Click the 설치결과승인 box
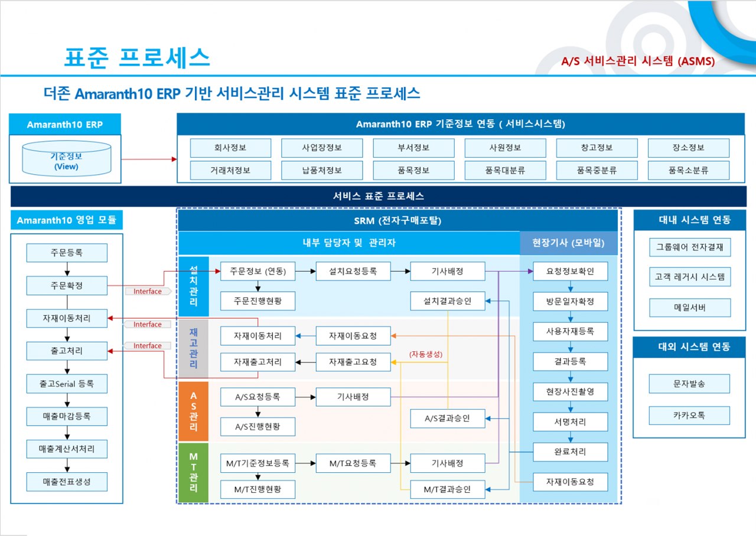The image size is (756, 536). point(448,301)
